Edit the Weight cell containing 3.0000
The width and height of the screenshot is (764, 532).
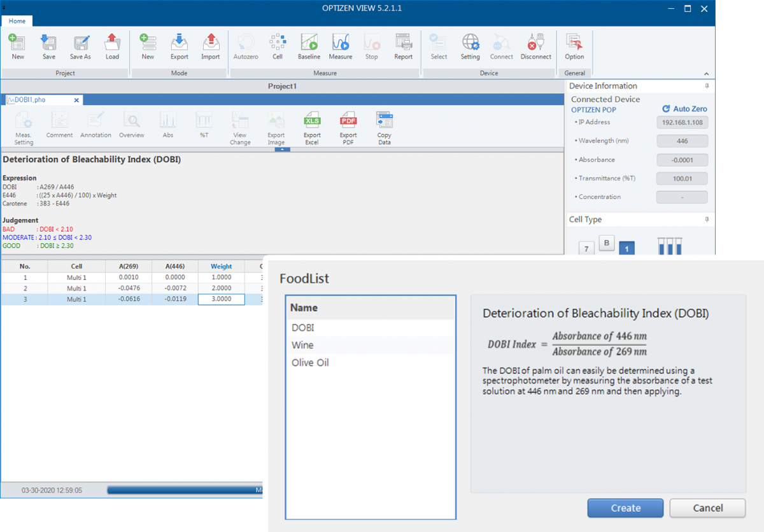tap(222, 299)
